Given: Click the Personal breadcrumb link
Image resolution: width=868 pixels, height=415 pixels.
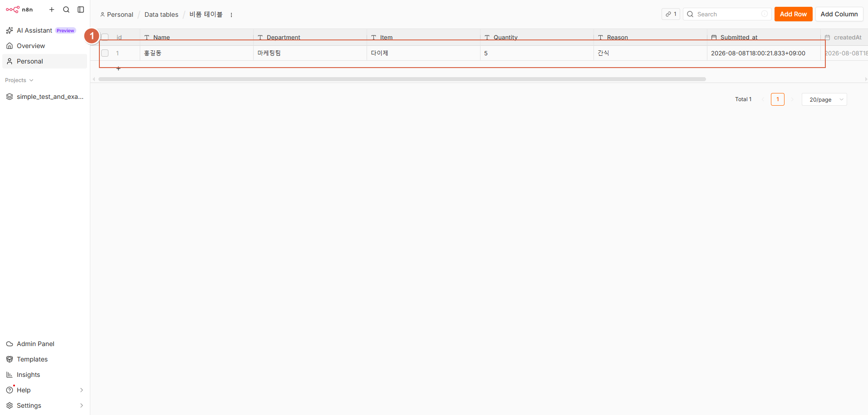Looking at the screenshot, I should click(117, 15).
